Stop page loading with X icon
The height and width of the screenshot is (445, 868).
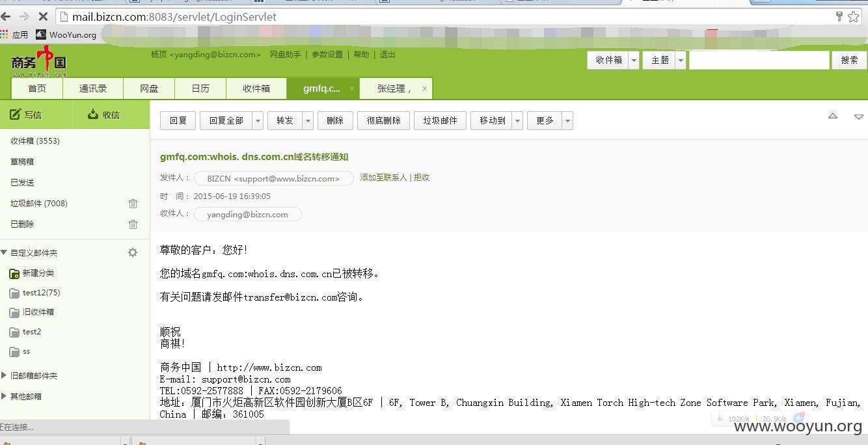(x=43, y=17)
